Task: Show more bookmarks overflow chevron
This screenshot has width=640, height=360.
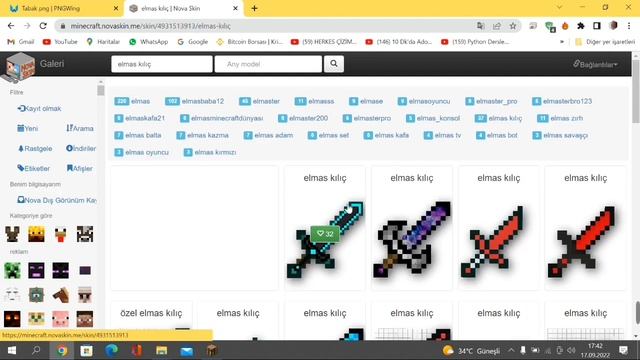Action: point(562,42)
